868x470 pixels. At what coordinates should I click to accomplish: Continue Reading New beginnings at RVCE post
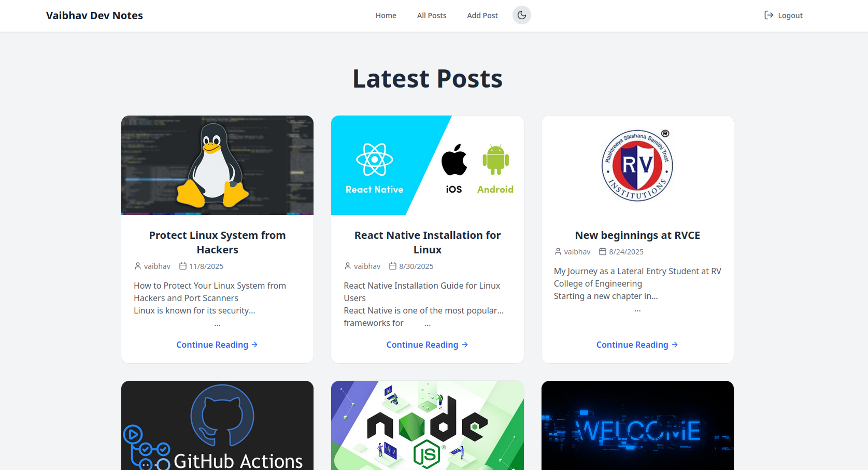tap(637, 345)
